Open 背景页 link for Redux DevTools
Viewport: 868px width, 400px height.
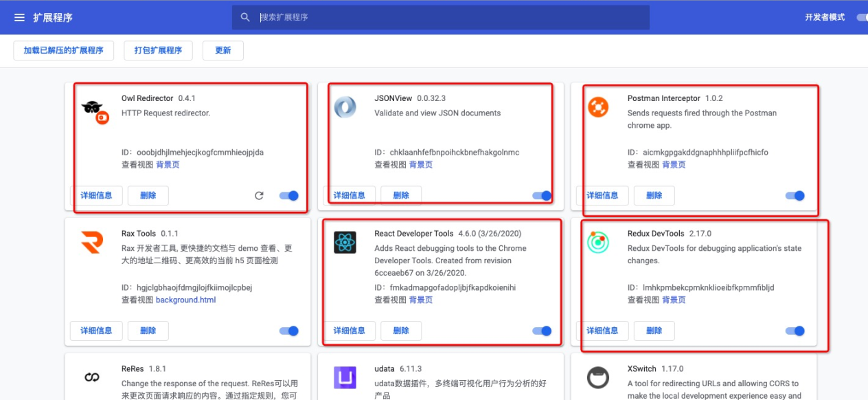674,300
